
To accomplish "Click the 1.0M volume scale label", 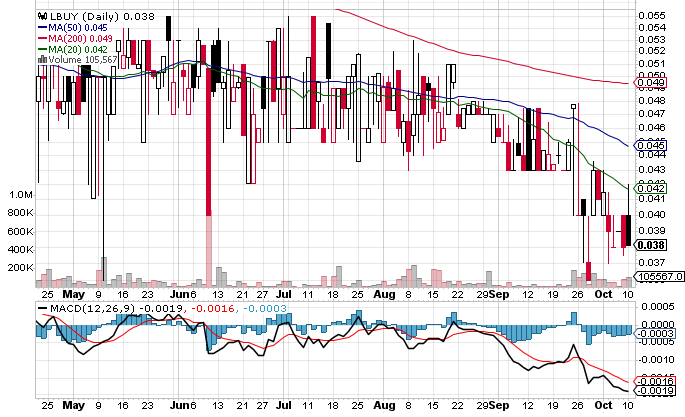I will pyautogui.click(x=21, y=195).
